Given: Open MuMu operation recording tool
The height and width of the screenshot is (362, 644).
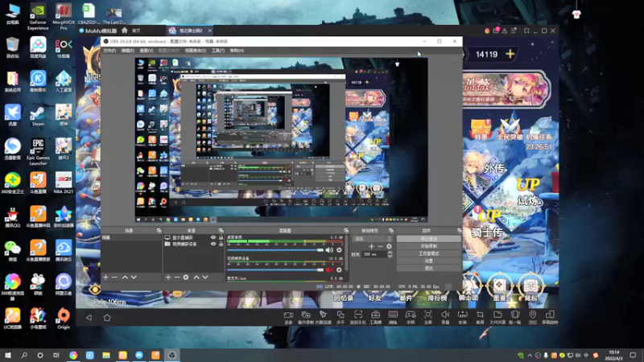Looking at the screenshot, I should [x=306, y=317].
